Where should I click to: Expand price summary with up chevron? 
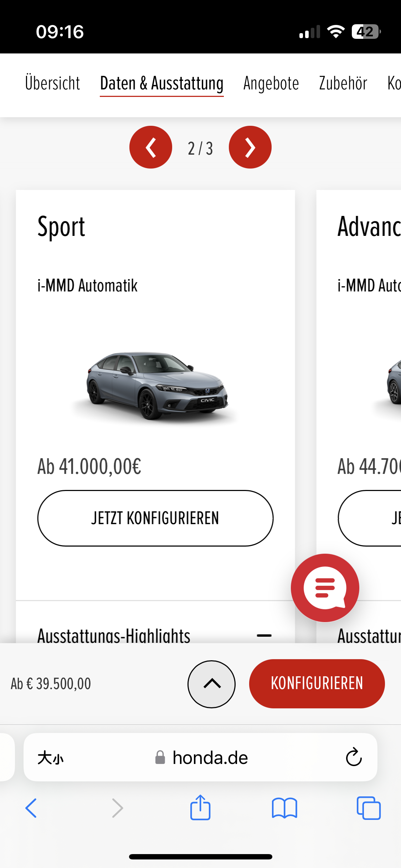pyautogui.click(x=212, y=684)
